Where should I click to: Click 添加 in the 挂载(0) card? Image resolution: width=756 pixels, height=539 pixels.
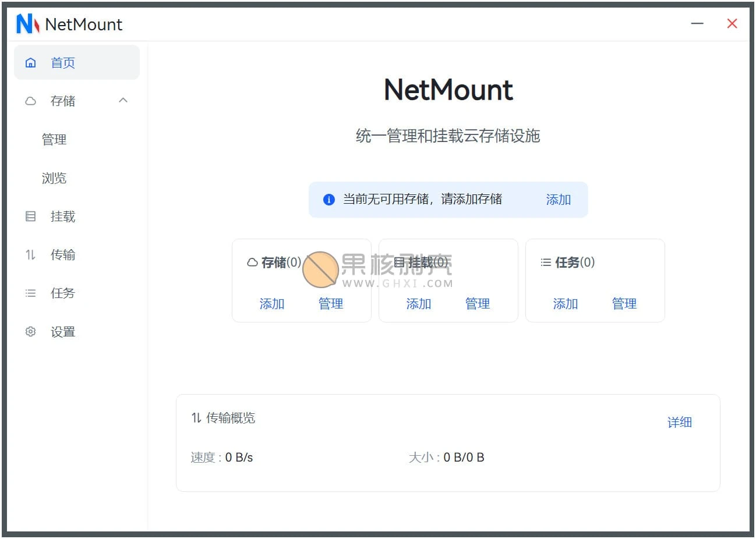[419, 304]
